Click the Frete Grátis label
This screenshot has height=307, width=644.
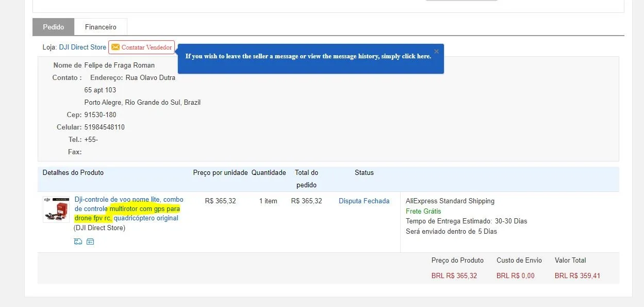(x=423, y=211)
